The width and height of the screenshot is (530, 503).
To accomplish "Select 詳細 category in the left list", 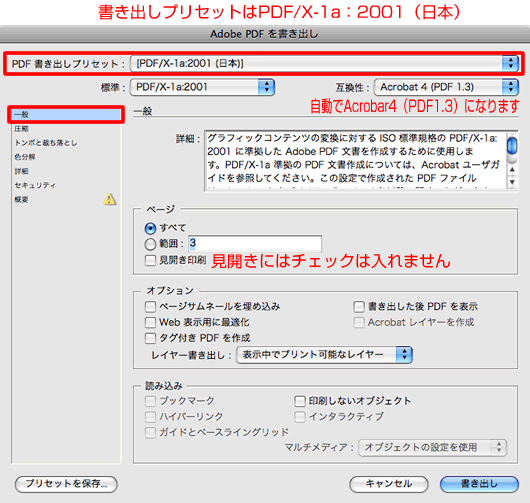I will (66, 171).
